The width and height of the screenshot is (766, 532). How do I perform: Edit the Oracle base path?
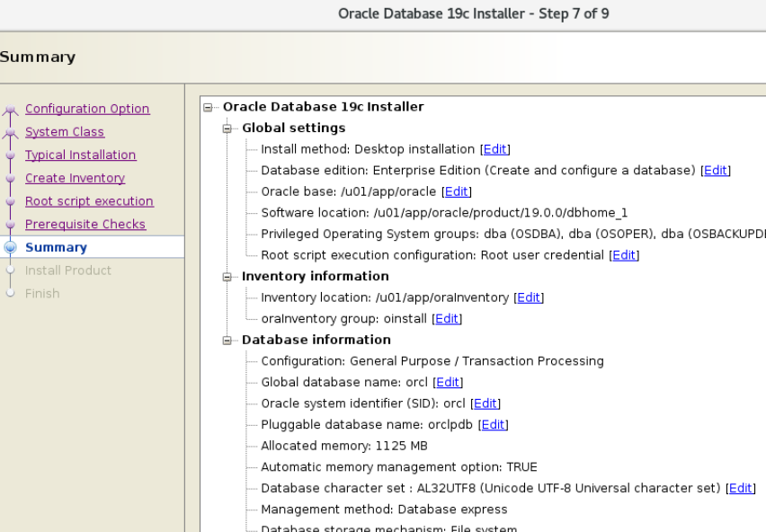click(456, 191)
